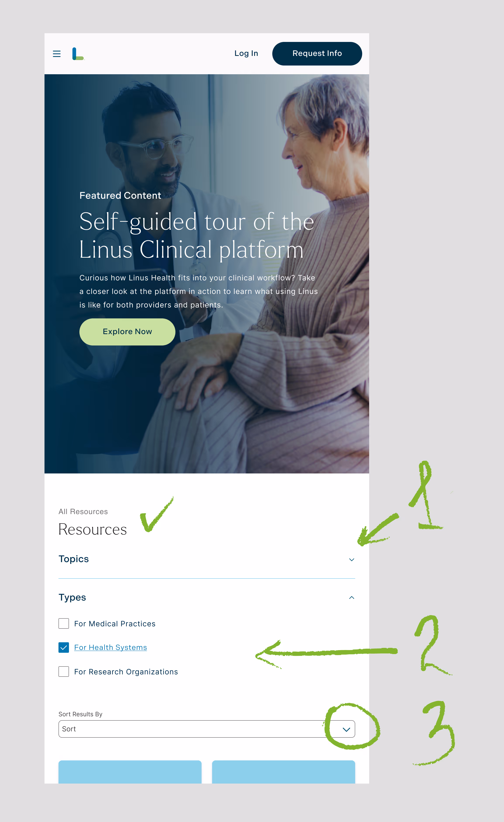This screenshot has width=504, height=822.
Task: Expand the Topics chevron arrow
Action: 351,560
